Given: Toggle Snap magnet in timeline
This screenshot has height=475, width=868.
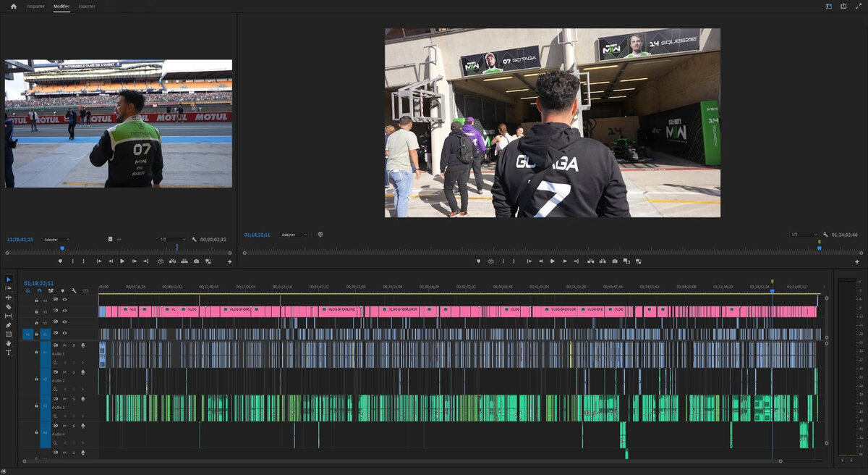Looking at the screenshot, I should point(39,290).
